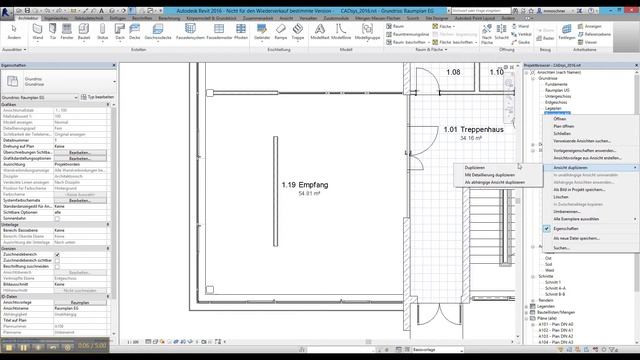Image resolution: width=640 pixels, height=360 pixels.
Task: Click Bearbeiten for Grafikdarstellungsoptionen
Action: point(80,158)
